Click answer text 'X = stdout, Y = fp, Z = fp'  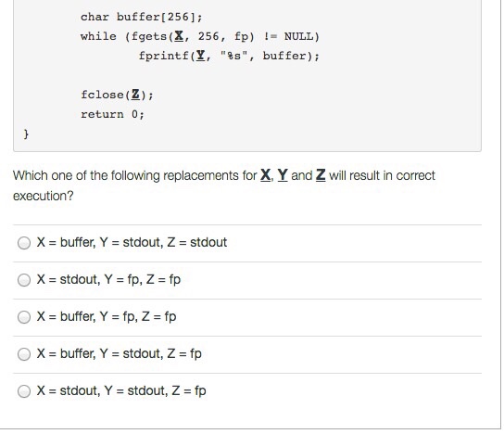pos(108,279)
